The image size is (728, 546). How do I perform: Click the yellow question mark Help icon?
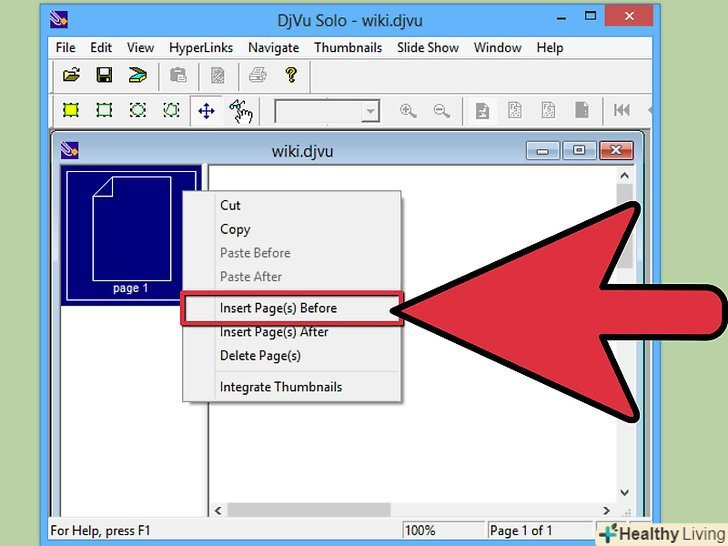(x=291, y=75)
